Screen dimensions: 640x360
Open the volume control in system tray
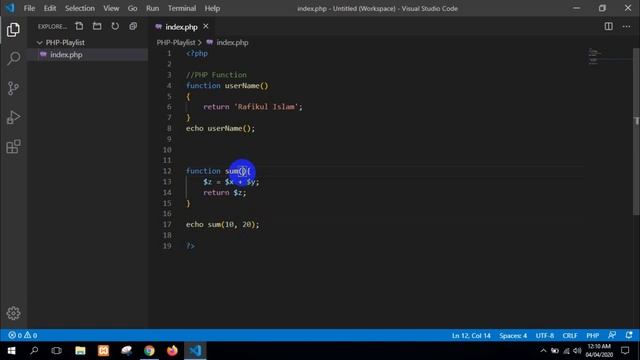pos(577,351)
